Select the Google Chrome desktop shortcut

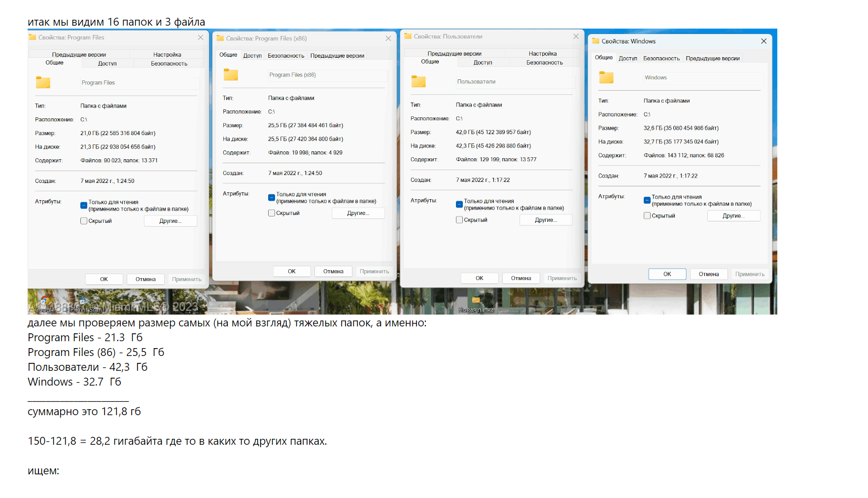[x=44, y=305]
